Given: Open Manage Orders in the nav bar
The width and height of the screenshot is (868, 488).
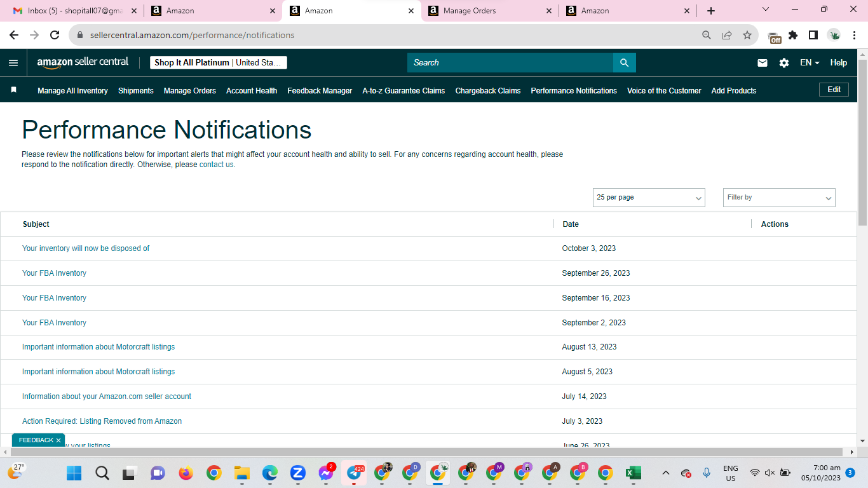Looking at the screenshot, I should pos(190,91).
